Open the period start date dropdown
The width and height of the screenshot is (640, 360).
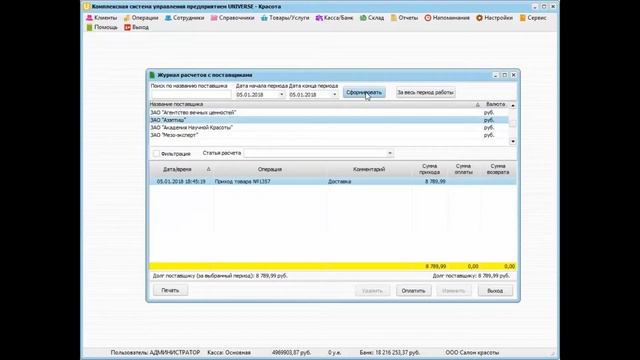point(281,95)
